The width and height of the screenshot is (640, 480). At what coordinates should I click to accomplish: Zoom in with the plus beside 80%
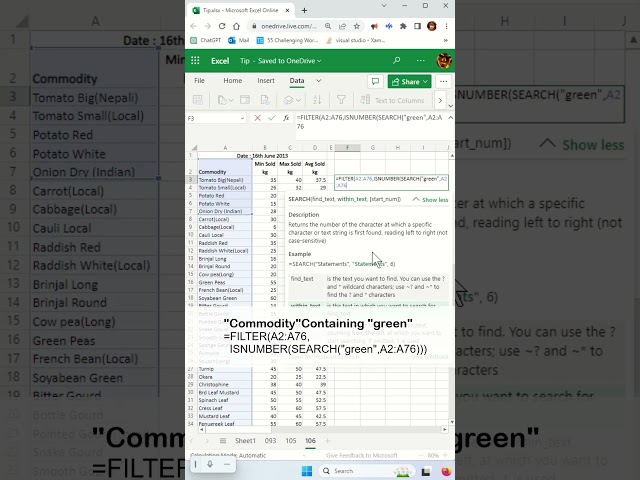[x=445, y=455]
